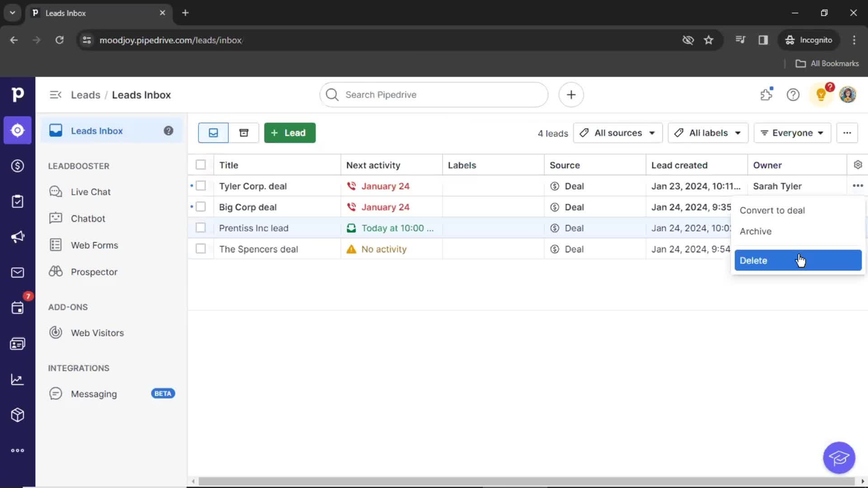Viewport: 868px width, 488px height.
Task: Click the Leads breadcrumb link
Action: point(85,95)
